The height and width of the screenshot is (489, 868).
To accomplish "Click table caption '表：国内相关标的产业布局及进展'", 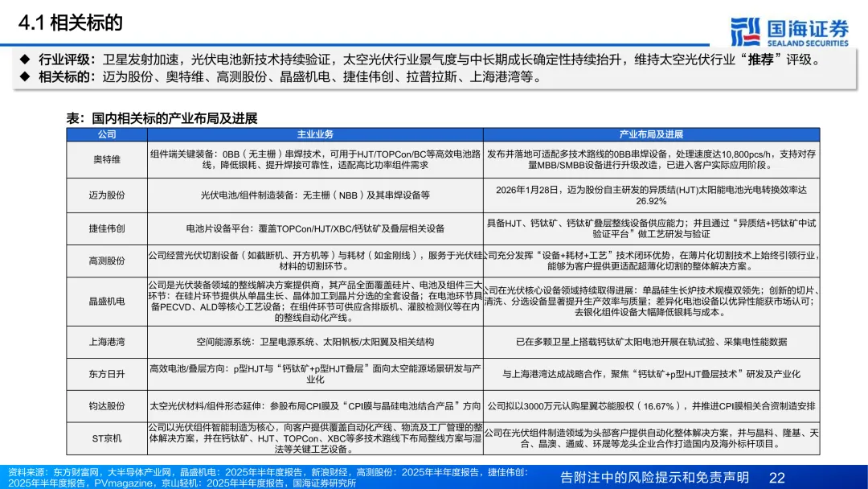I will (x=162, y=118).
